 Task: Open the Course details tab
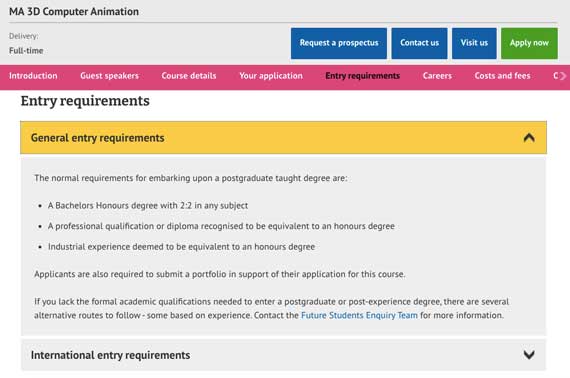click(189, 76)
